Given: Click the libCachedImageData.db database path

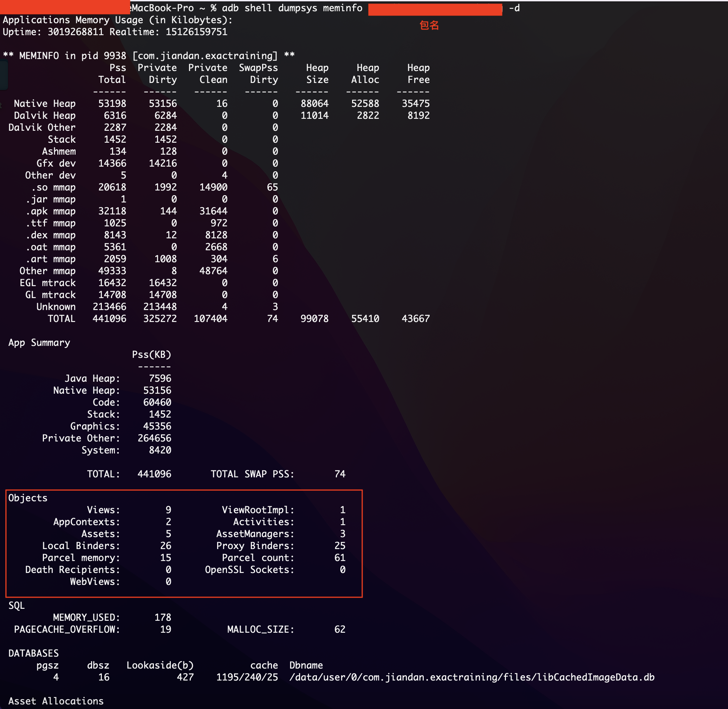Looking at the screenshot, I should (472, 677).
